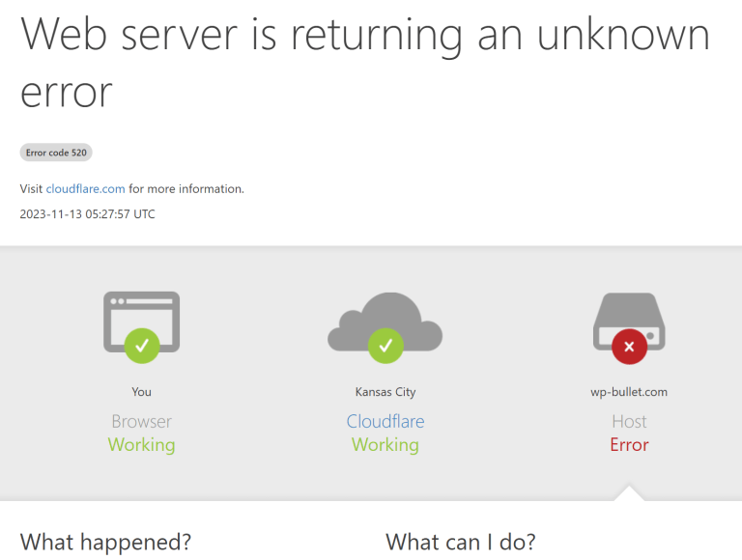
Task: Open the blue Cloudflare status link
Action: click(x=385, y=422)
